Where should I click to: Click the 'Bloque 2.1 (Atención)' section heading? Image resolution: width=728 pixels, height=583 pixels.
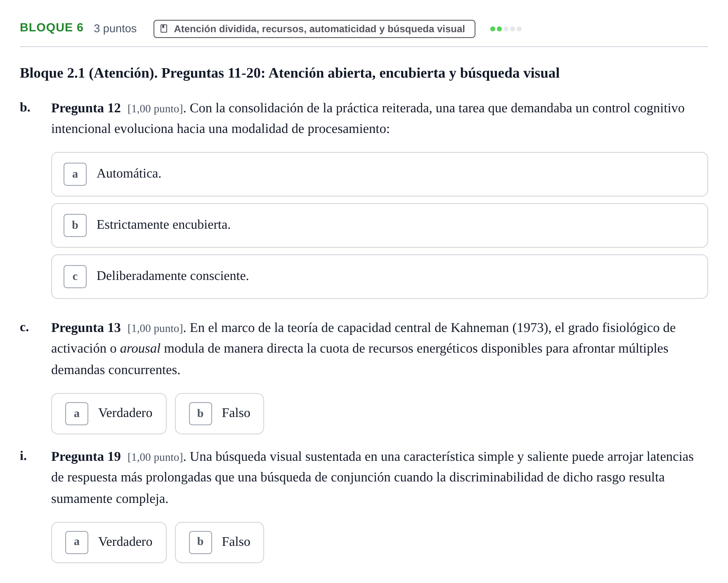pyautogui.click(x=290, y=73)
